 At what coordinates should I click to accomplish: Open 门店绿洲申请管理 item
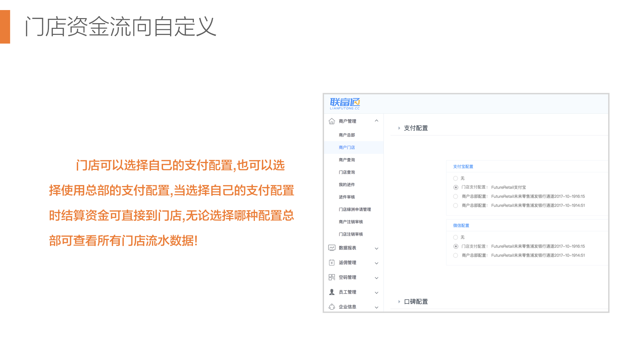pos(355,209)
